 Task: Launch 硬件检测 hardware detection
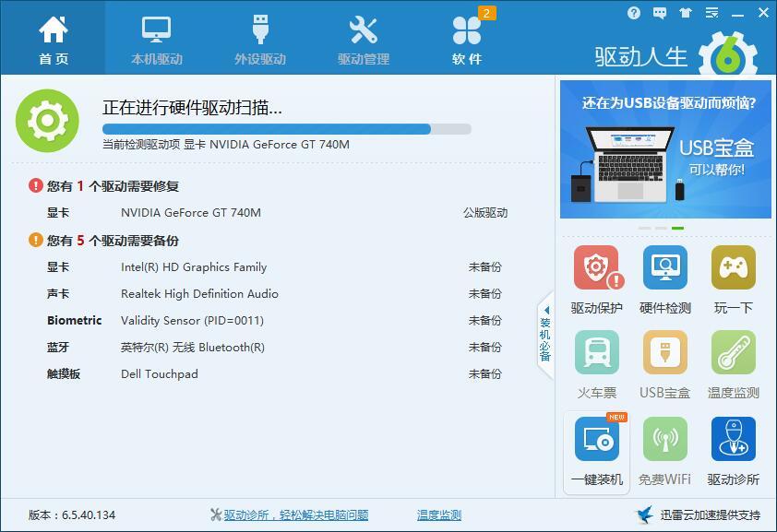(x=665, y=267)
